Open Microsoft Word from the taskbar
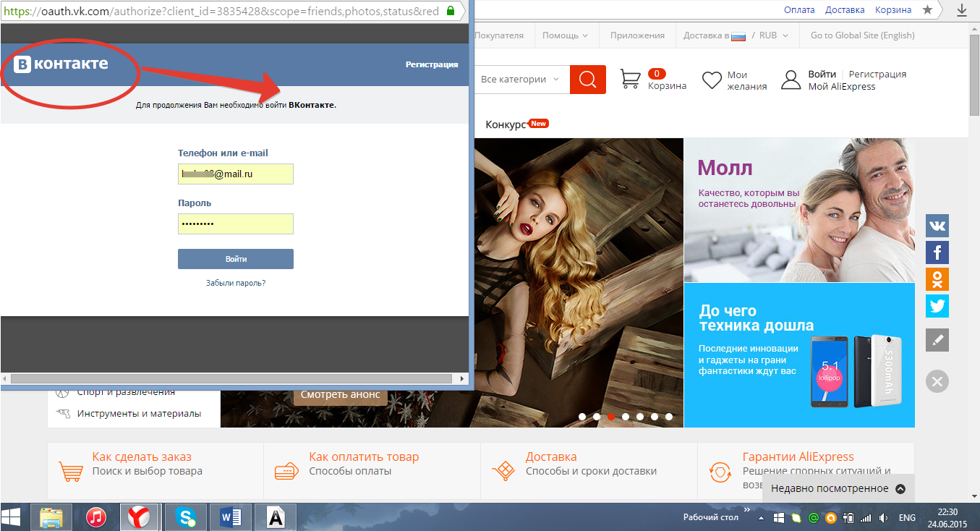 pos(231,517)
